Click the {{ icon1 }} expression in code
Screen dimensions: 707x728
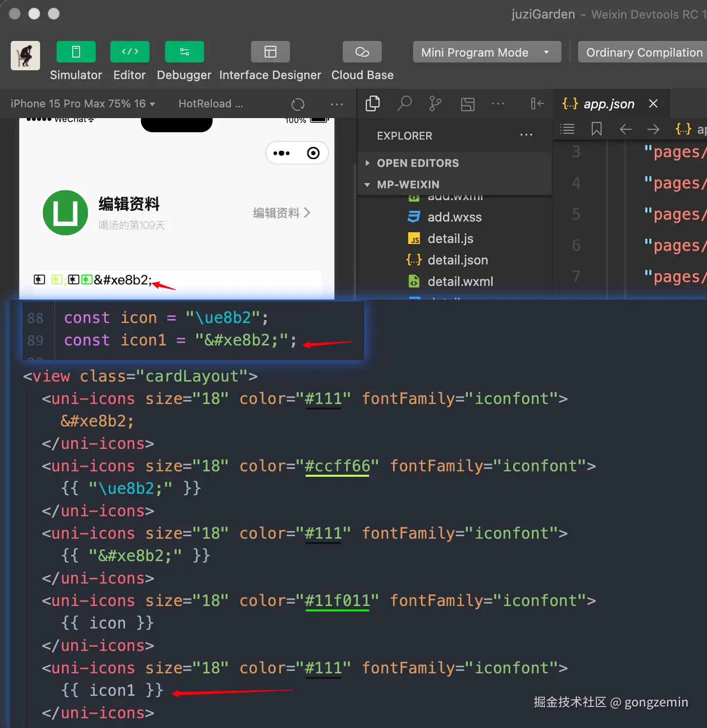coord(112,690)
